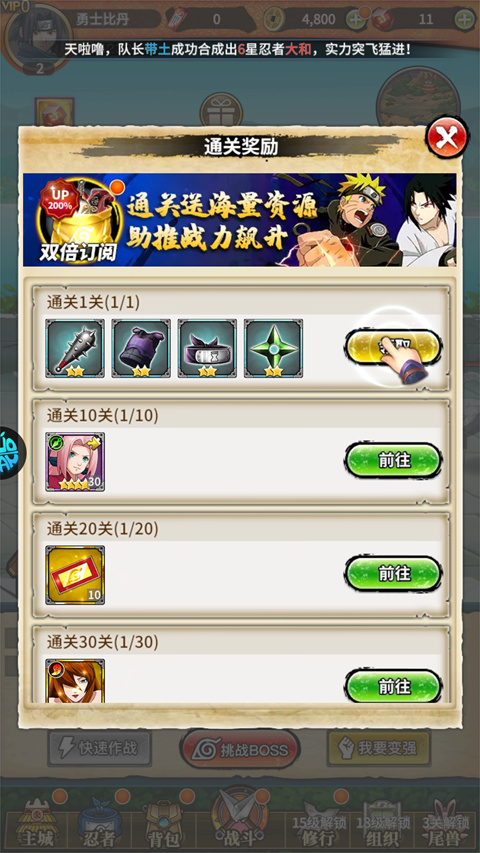Claim the 通关1关 reward with yellow button
The width and height of the screenshot is (480, 853).
(393, 347)
